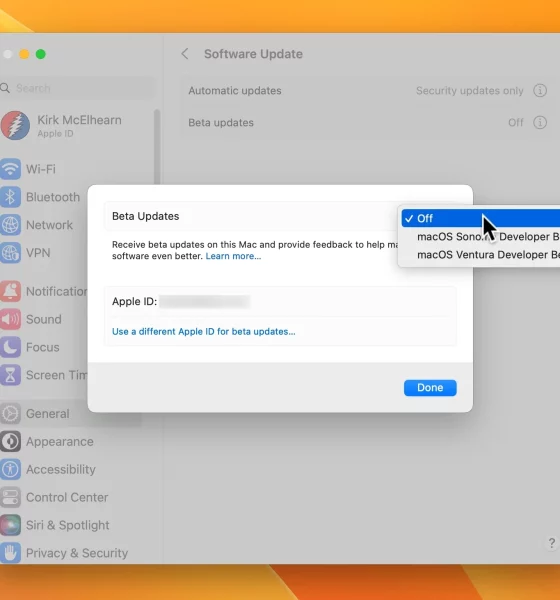Choose Off in the beta updates menu
560x600 pixels.
[x=481, y=218]
